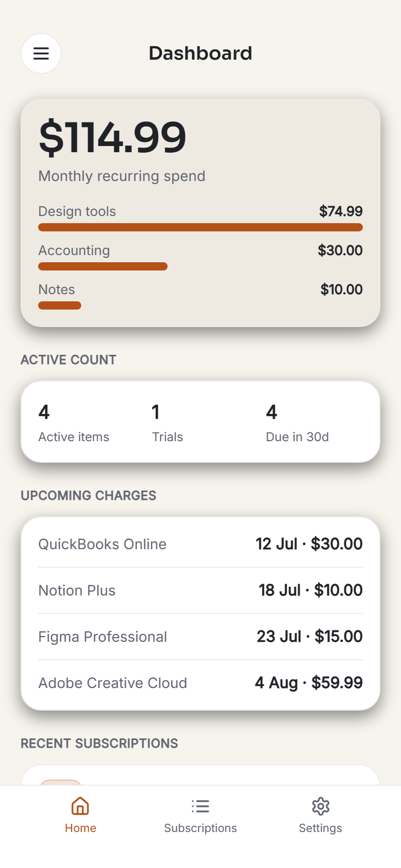
Task: Click the Recent Subscriptions section heading
Action: [99, 744]
